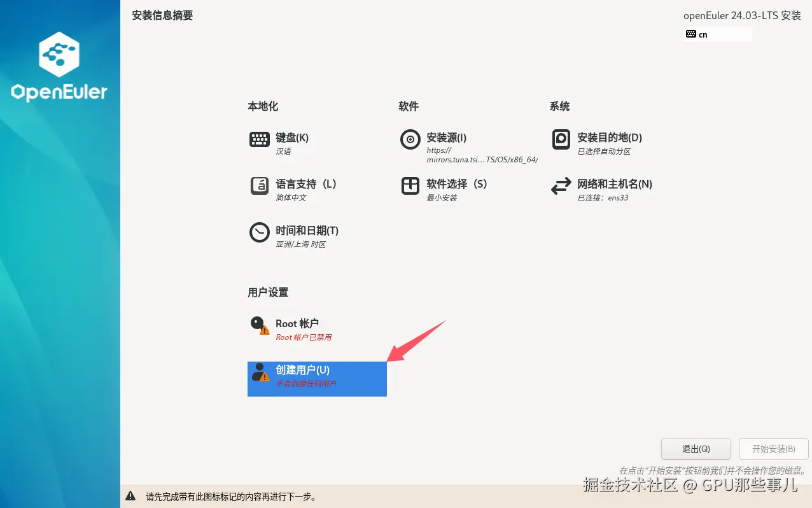Open the cn keyboard layout selector
Viewport: 812px width, 508px height.
pyautogui.click(x=717, y=34)
